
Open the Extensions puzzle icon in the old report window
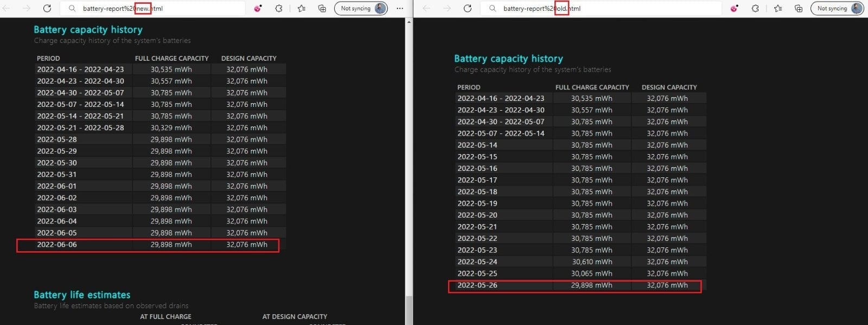click(x=755, y=8)
